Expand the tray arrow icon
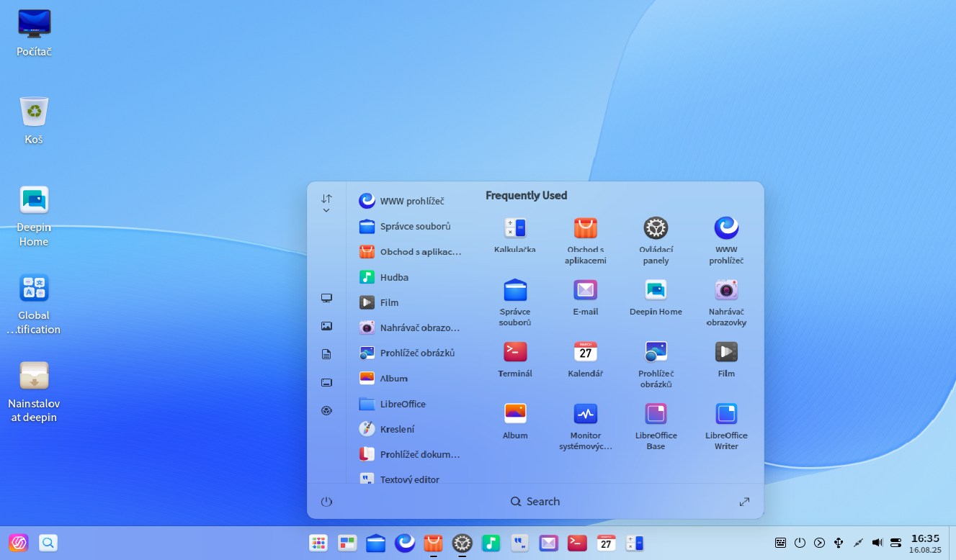 [x=819, y=543]
